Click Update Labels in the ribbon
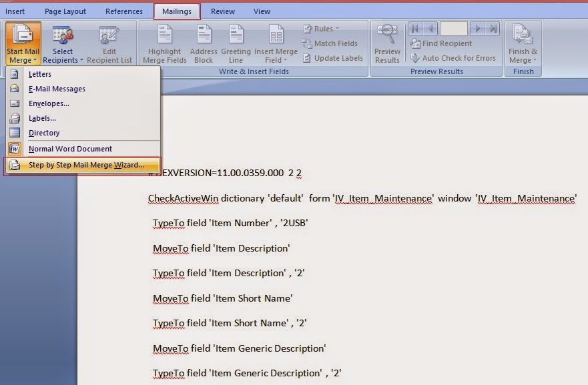 [x=333, y=58]
